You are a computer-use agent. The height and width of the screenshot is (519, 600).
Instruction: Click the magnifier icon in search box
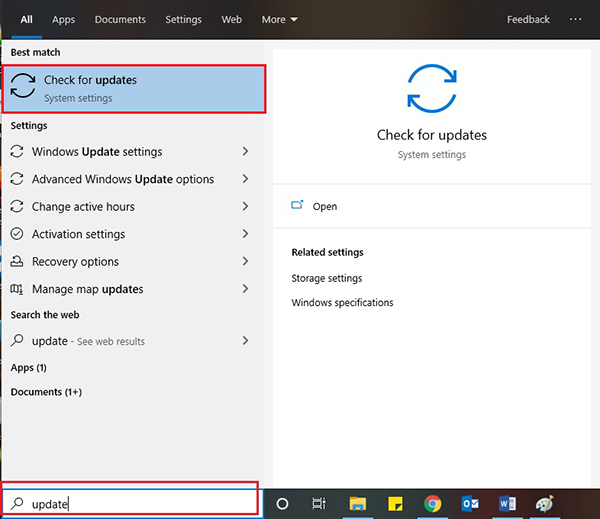pos(17,503)
